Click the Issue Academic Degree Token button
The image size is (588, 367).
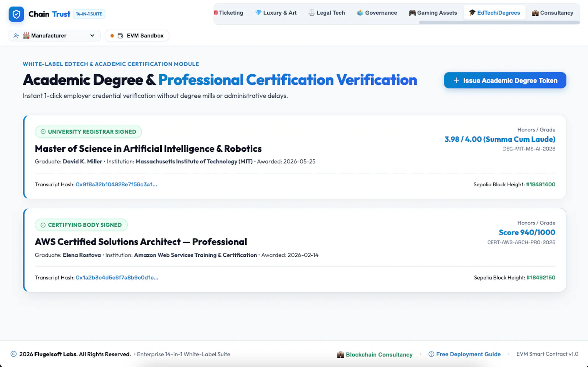pyautogui.click(x=505, y=80)
